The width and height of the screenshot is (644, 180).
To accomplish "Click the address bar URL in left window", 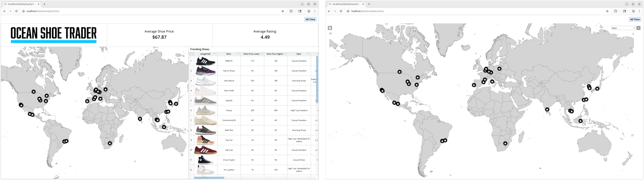I will (x=43, y=11).
